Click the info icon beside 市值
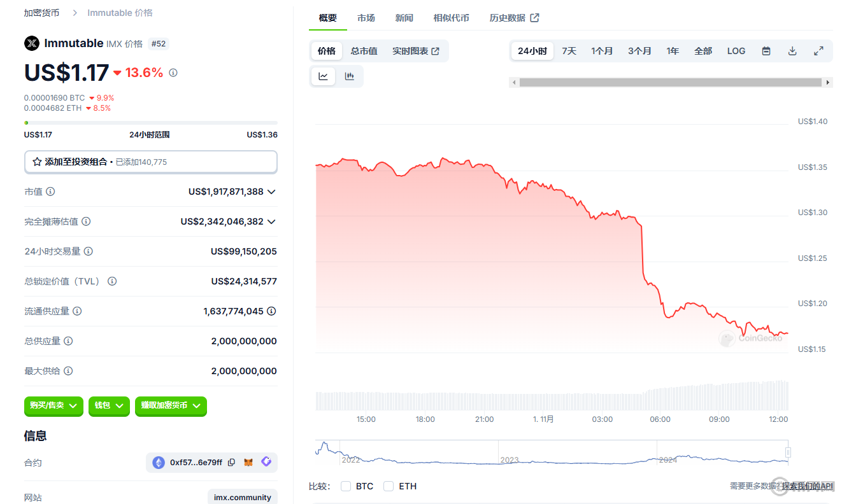Viewport: 842px width, 504px height. pyautogui.click(x=50, y=192)
